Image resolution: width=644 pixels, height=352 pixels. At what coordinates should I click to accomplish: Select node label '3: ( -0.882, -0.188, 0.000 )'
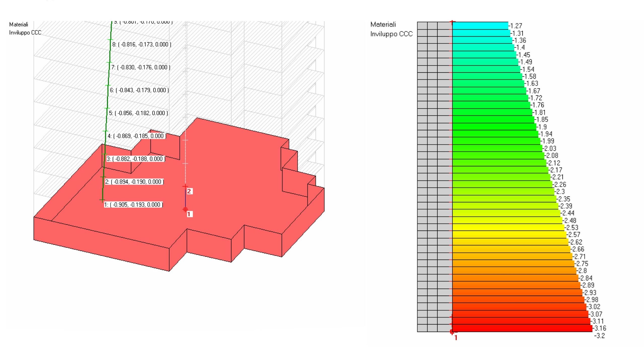(x=136, y=159)
